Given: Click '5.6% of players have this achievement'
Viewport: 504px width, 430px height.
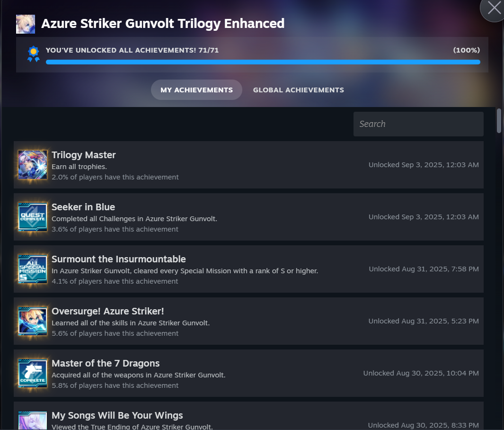Looking at the screenshot, I should pos(115,333).
